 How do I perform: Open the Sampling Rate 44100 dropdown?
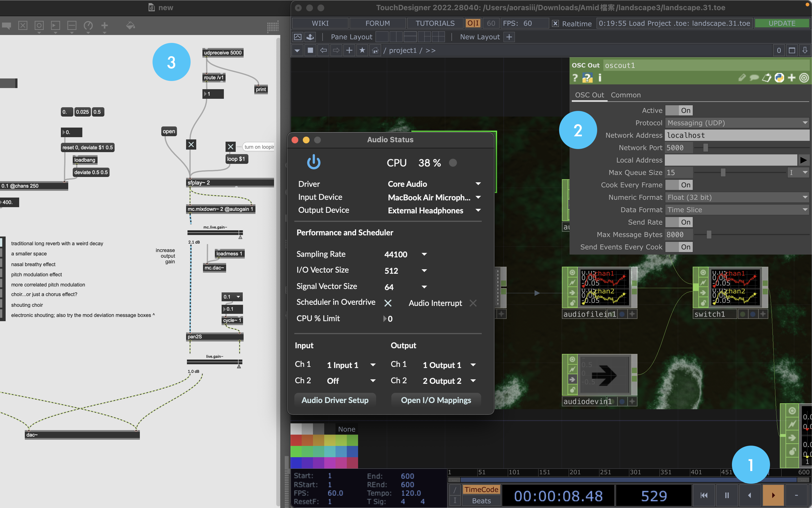coord(406,254)
